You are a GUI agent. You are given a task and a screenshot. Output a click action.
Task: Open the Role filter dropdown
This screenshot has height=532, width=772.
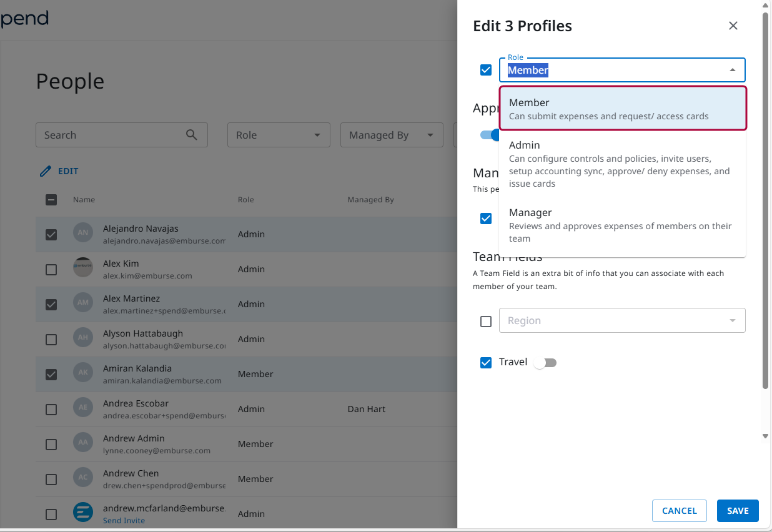coord(279,135)
